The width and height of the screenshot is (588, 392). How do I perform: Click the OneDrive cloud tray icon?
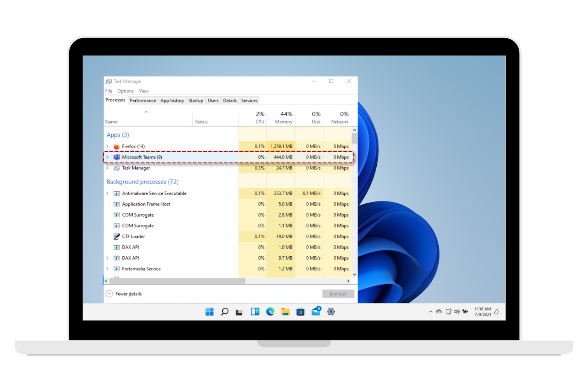[439, 311]
